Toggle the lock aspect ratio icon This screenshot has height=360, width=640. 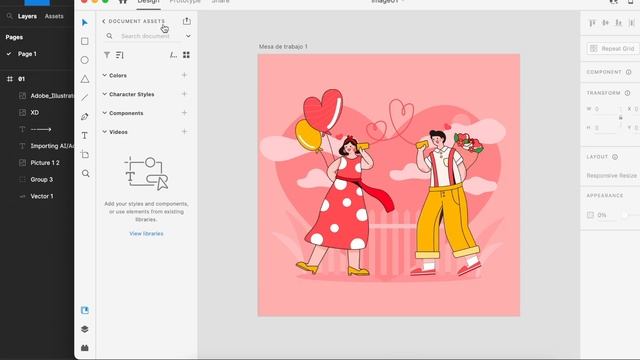pos(621,118)
